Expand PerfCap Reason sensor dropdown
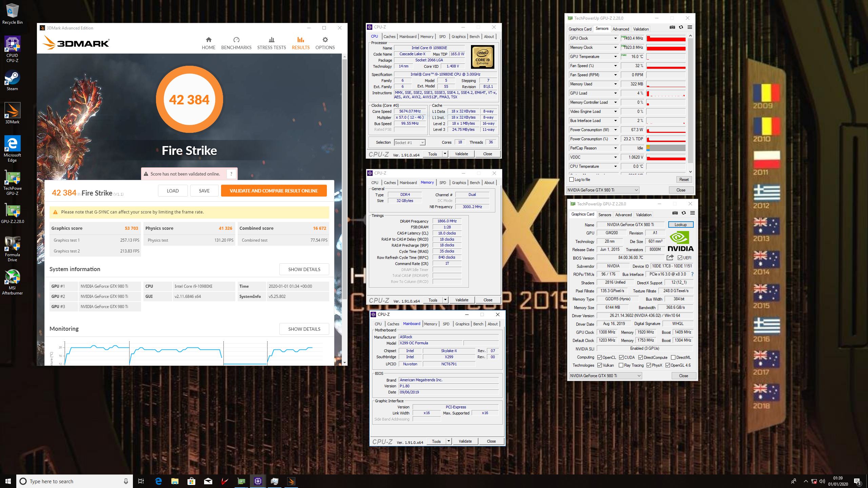The width and height of the screenshot is (868, 488). coord(615,148)
